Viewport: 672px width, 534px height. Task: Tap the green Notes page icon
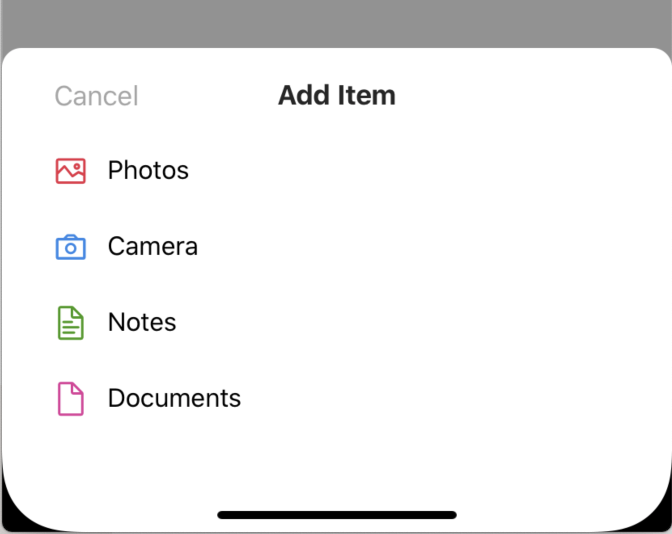pos(70,323)
